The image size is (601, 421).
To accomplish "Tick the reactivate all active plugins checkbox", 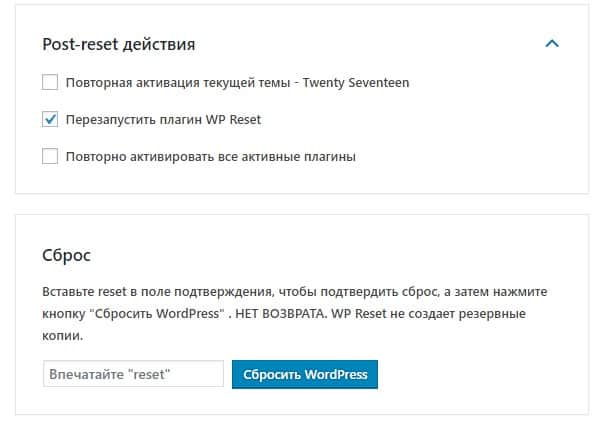I will 51,156.
